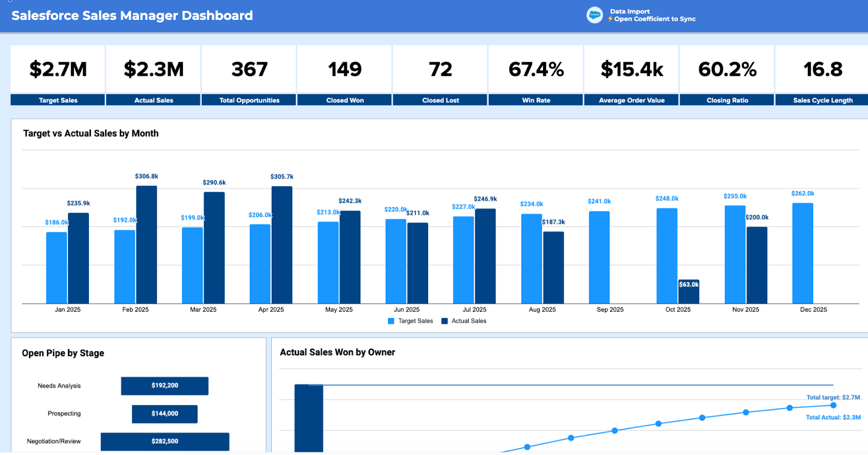Click the last data point on owner line

(x=833, y=405)
